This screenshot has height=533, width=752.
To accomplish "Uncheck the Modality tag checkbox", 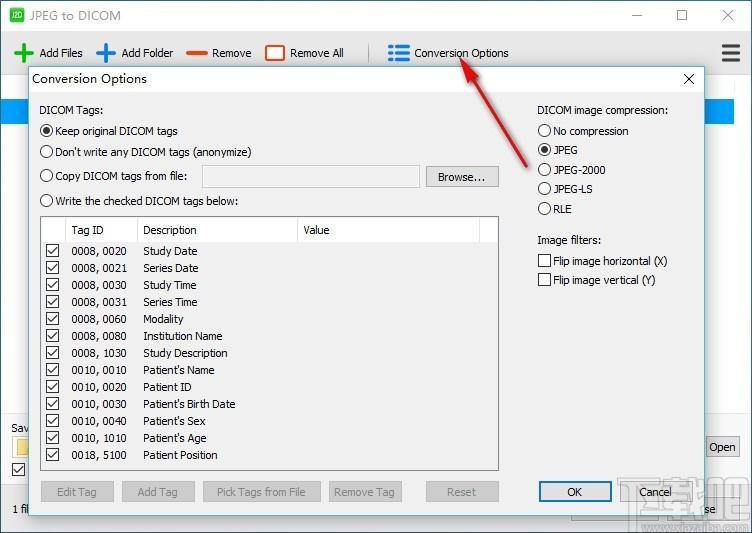I will pos(53,319).
